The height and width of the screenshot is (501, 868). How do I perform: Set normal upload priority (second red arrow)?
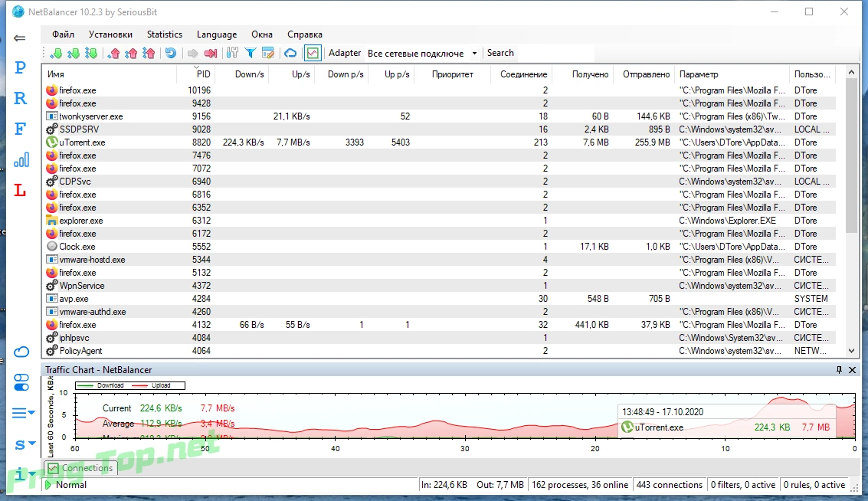(131, 53)
